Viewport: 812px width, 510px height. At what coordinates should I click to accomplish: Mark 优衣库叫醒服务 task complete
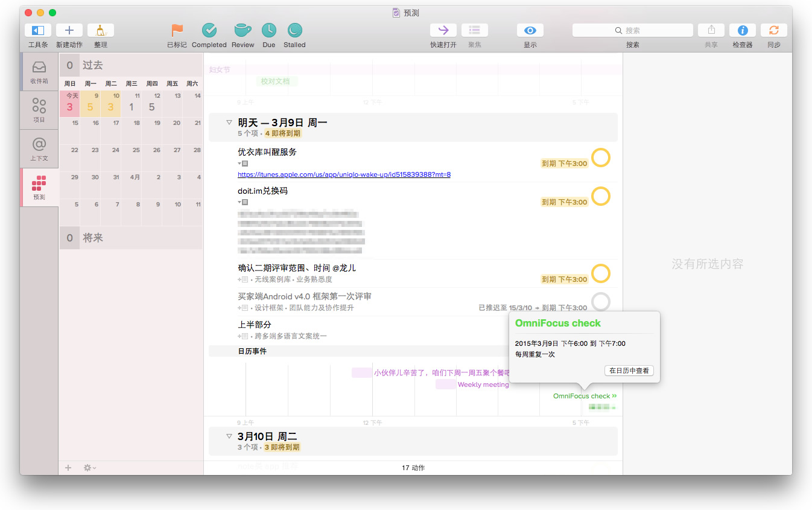click(600, 158)
